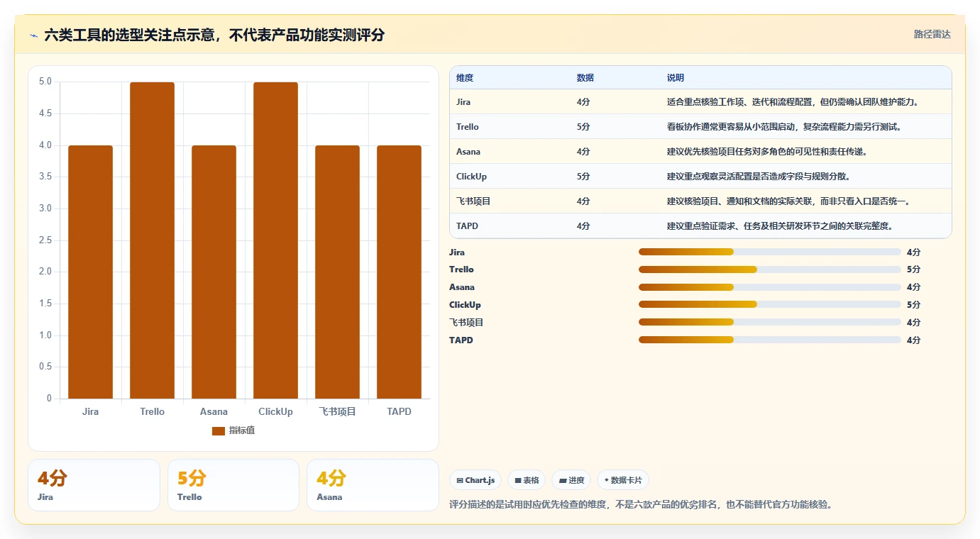Click the 路径雷达 label in header
This screenshot has width=980, height=539.
point(932,34)
